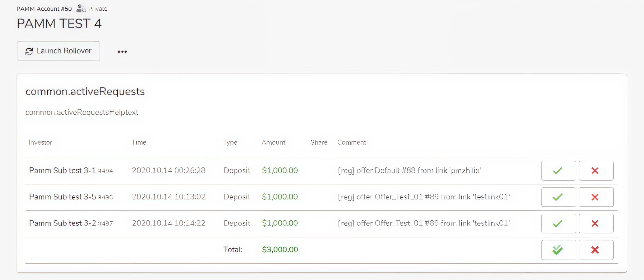The width and height of the screenshot is (644, 280).
Task: Click the Launch Rollover button
Action: tap(59, 51)
